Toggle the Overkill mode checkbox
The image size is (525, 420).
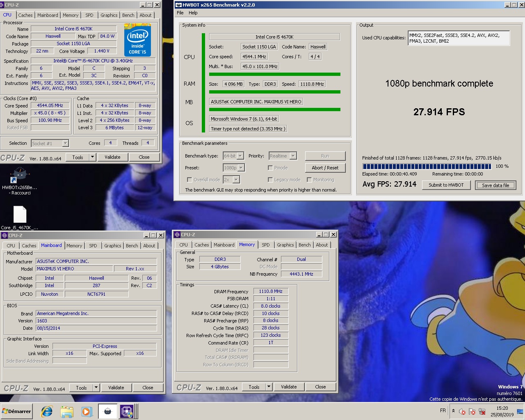(x=189, y=180)
